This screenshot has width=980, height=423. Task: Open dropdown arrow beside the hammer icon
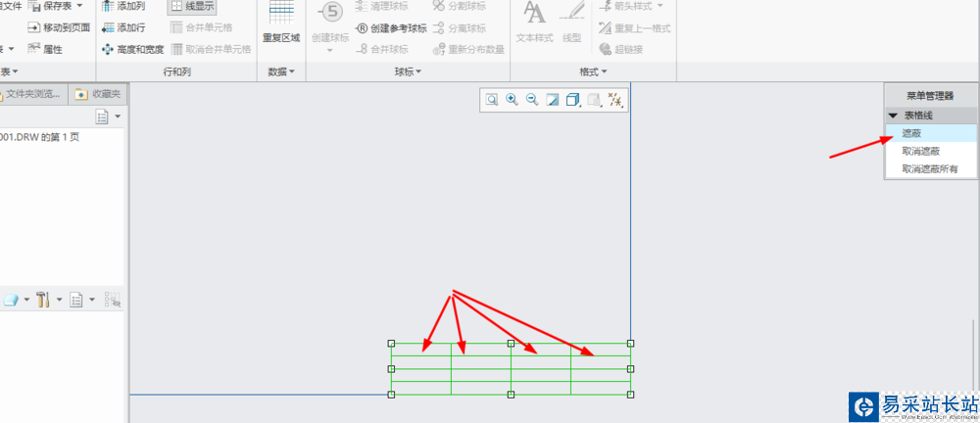[x=60, y=300]
